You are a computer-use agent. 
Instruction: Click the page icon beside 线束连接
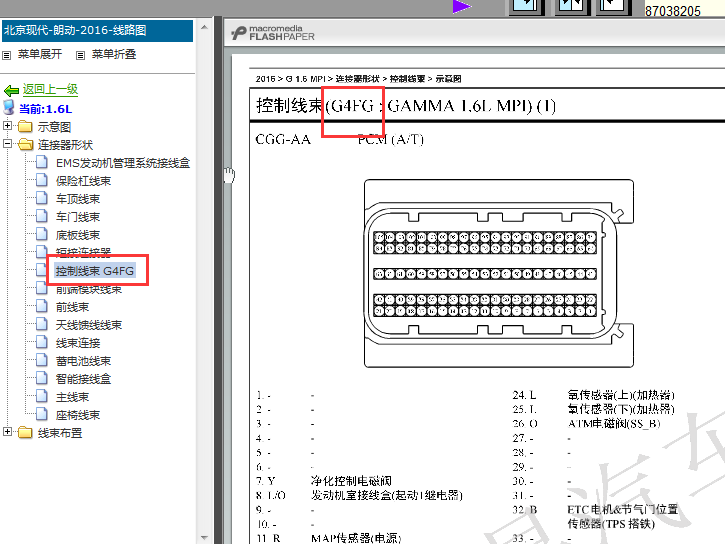42,342
